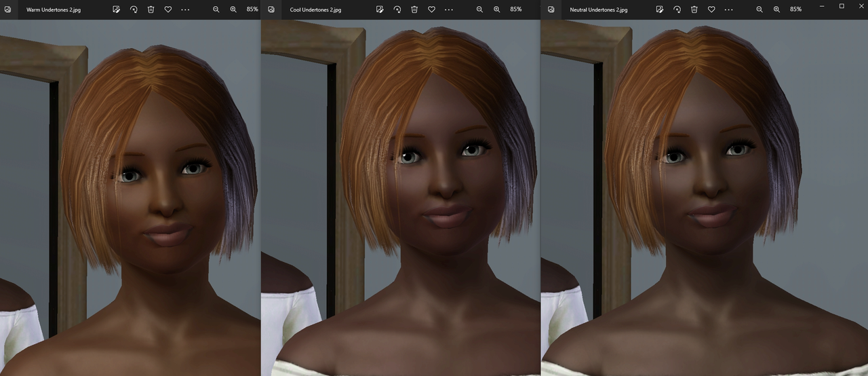Favorite the Neutral Undertones 2.jpg image
The width and height of the screenshot is (868, 376).
click(711, 10)
